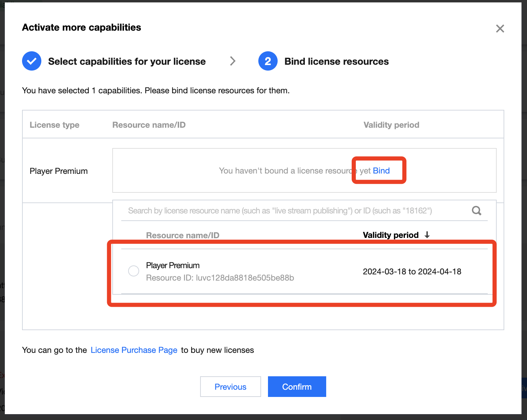Click Resource name/ID header in resource list
Image resolution: width=527 pixels, height=420 pixels.
point(183,235)
